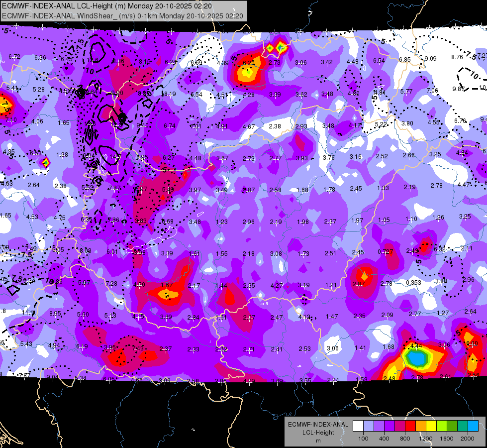
Task: Select the dark green legend swatch
Action: [452, 426]
